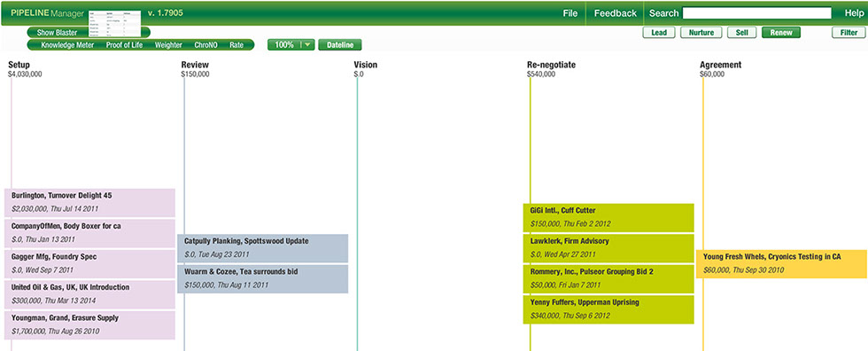
Task: Click the PIPELINE Manager logo
Action: tap(48, 12)
